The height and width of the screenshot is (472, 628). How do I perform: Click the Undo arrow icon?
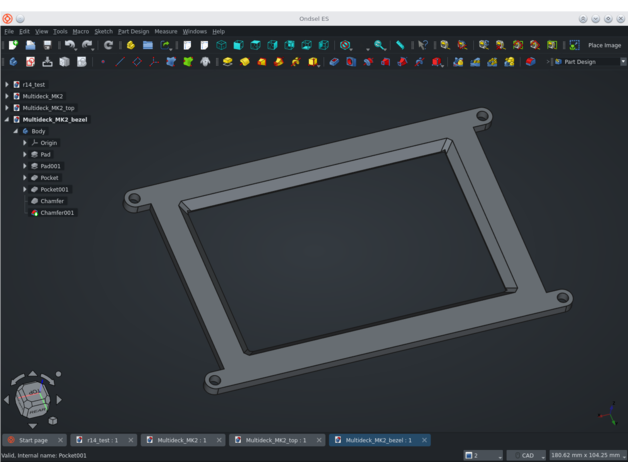70,45
